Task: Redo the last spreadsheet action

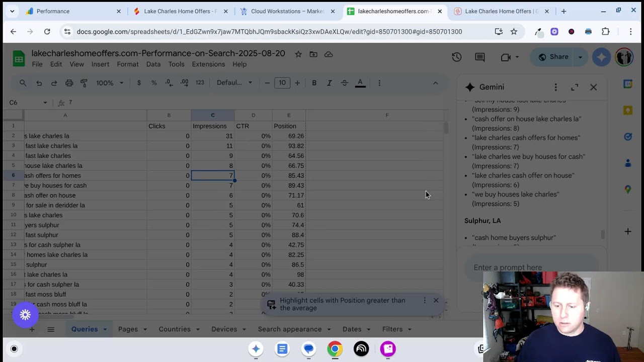Action: (x=54, y=83)
